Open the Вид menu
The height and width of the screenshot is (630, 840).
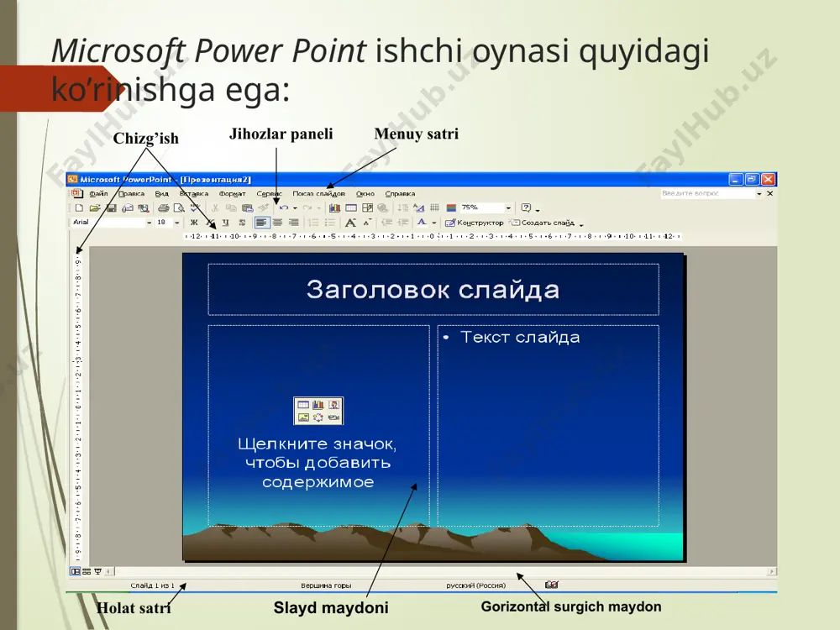(x=162, y=193)
